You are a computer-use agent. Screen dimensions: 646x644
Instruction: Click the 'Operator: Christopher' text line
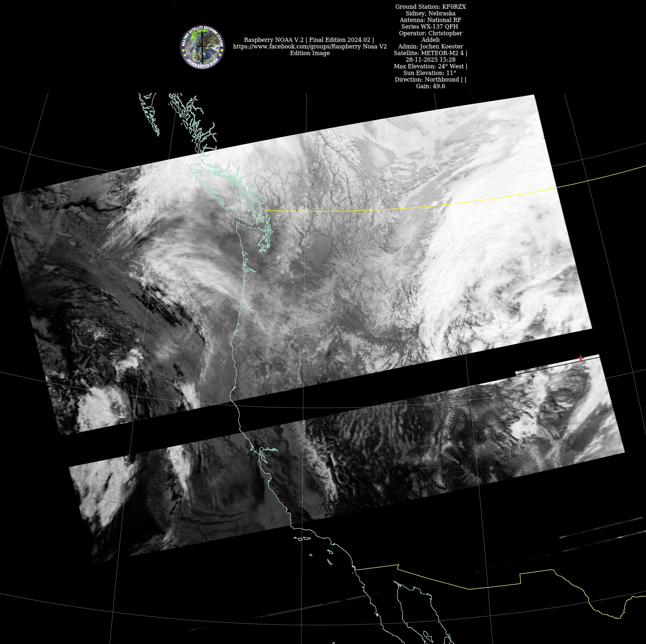430,33
